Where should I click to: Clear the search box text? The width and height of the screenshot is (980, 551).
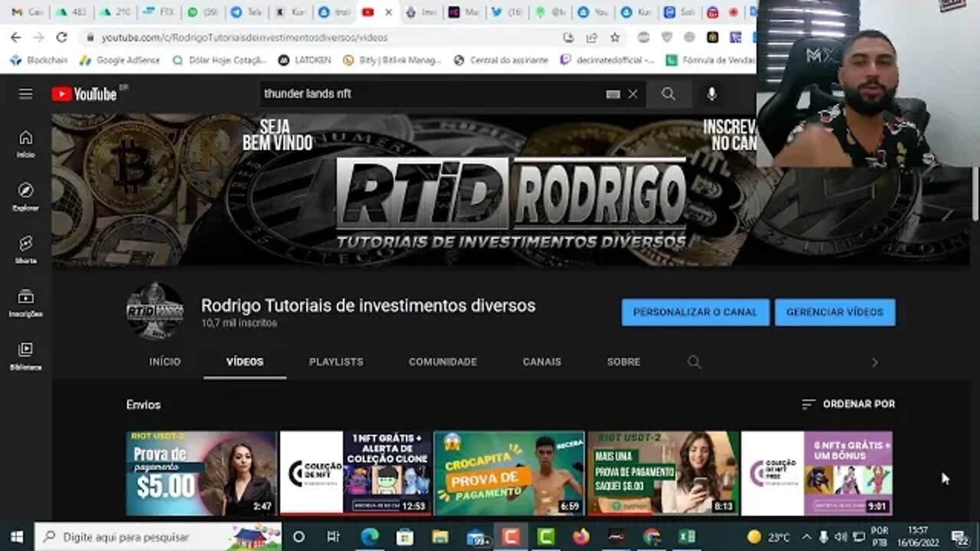click(x=633, y=94)
